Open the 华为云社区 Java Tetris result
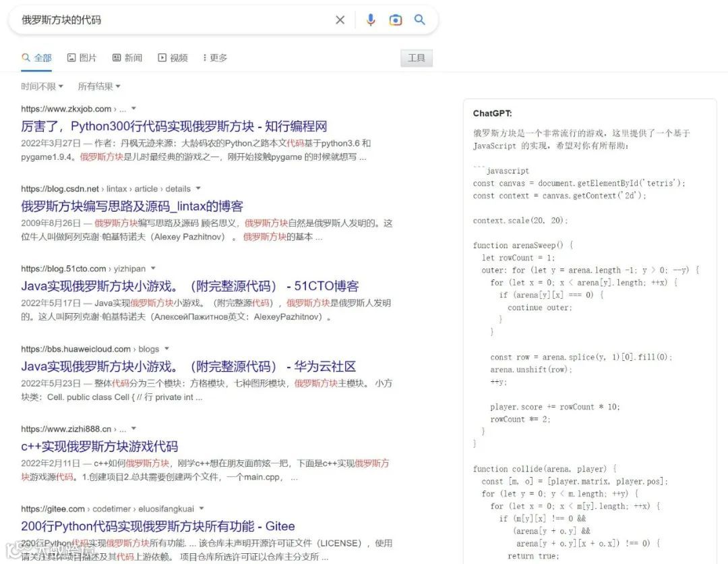The height and width of the screenshot is (564, 728). tap(189, 366)
